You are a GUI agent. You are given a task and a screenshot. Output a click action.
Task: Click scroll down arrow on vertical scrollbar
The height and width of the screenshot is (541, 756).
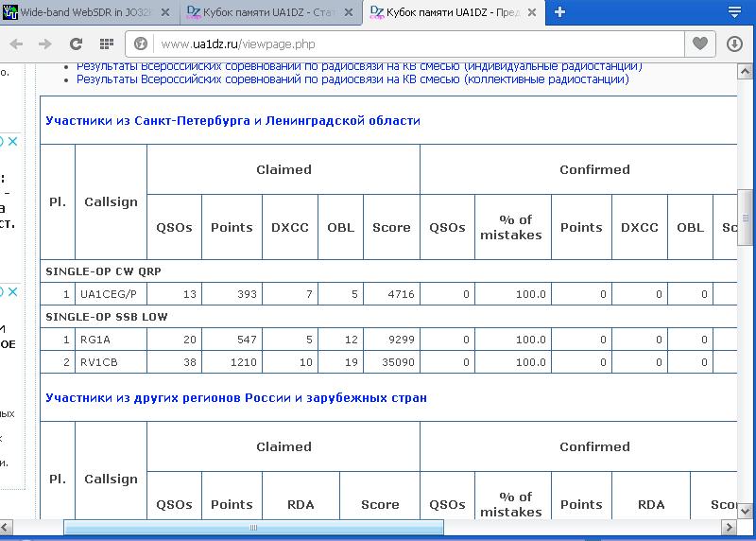click(746, 511)
